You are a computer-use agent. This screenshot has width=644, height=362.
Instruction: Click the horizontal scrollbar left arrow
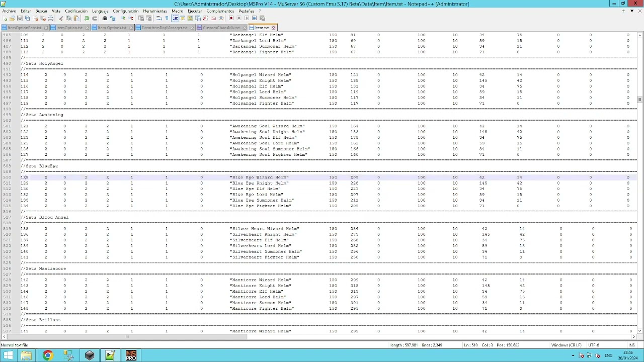tap(4, 337)
